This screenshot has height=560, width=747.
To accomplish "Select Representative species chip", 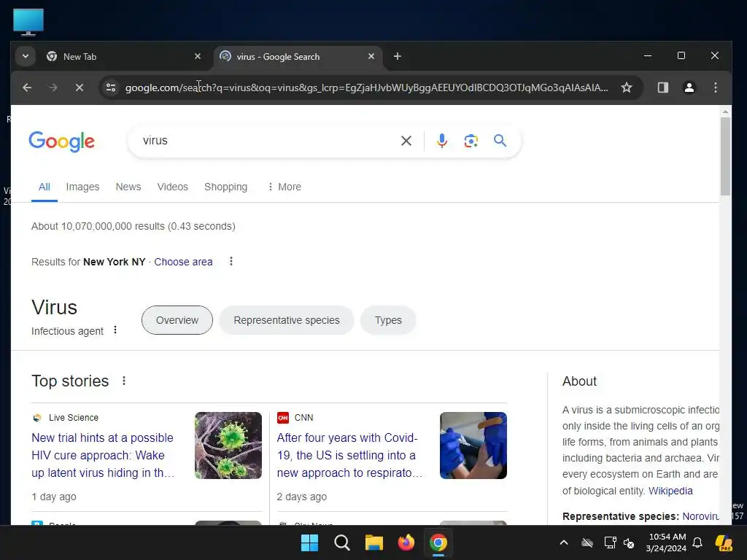I will pos(286,320).
